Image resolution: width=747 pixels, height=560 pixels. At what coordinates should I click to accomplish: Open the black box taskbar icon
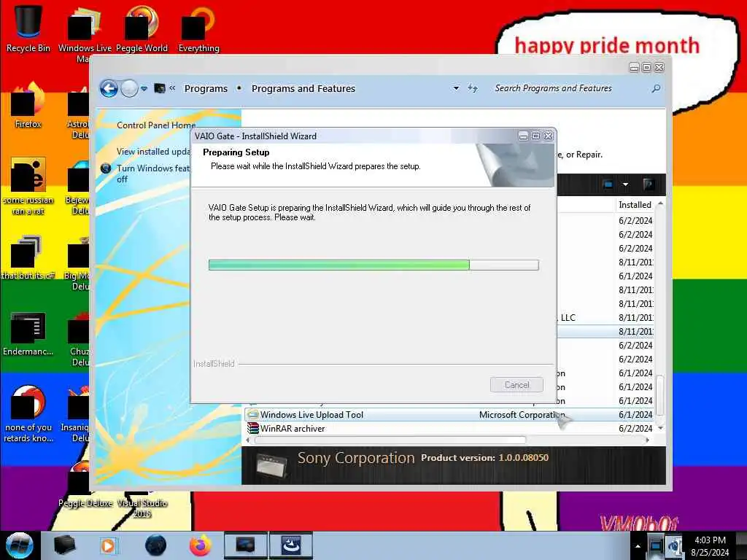(64, 545)
